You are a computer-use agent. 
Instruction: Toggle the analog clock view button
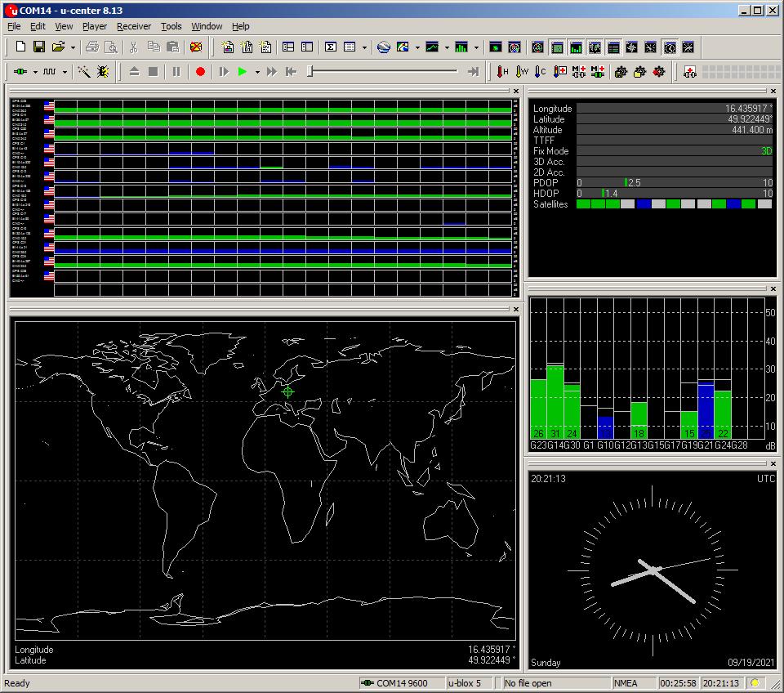(x=670, y=47)
